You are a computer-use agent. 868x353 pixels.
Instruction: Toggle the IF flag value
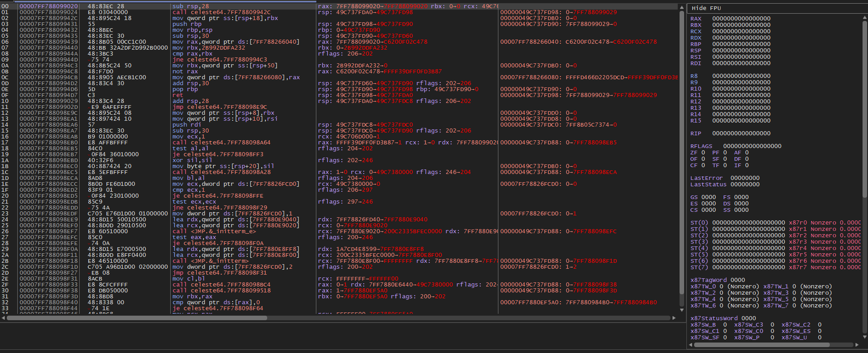(x=747, y=165)
